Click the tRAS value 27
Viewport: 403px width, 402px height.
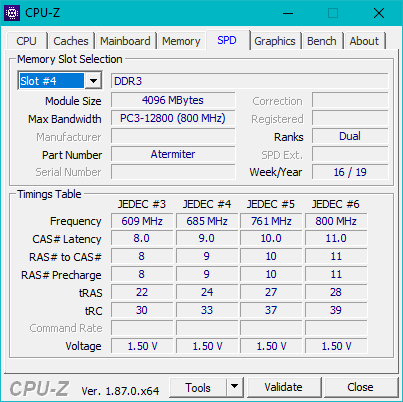point(271,292)
